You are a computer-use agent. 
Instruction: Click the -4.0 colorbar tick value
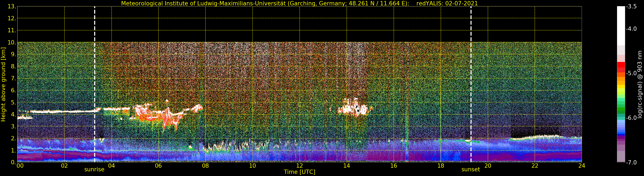(x=631, y=29)
